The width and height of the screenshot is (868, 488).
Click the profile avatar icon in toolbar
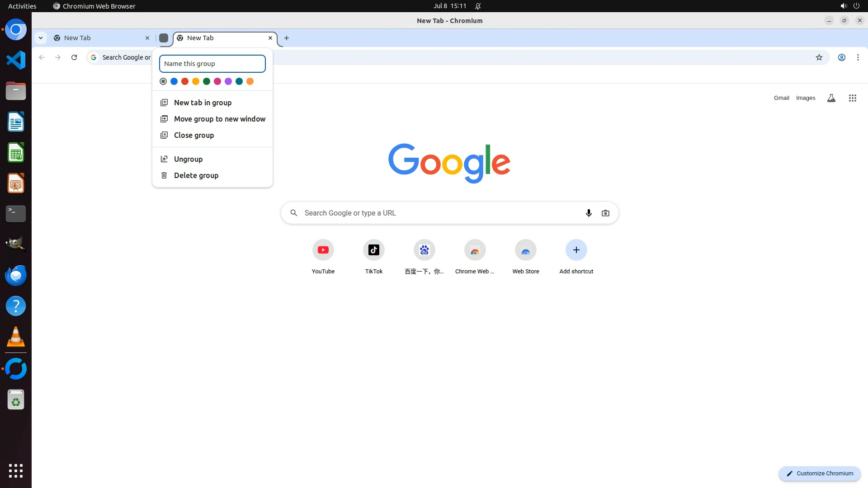point(841,57)
